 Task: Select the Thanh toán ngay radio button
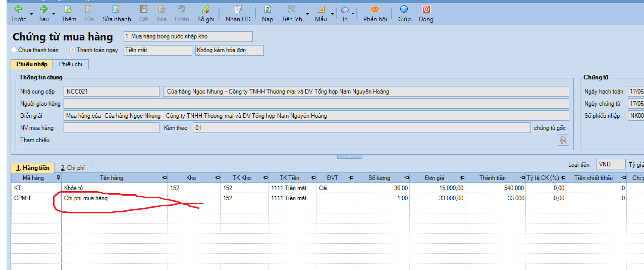click(72, 50)
